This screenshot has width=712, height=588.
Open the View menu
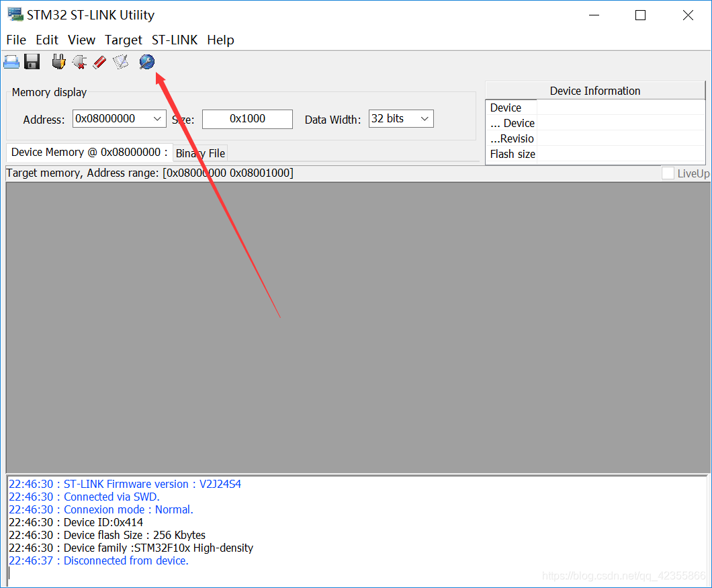click(x=81, y=40)
